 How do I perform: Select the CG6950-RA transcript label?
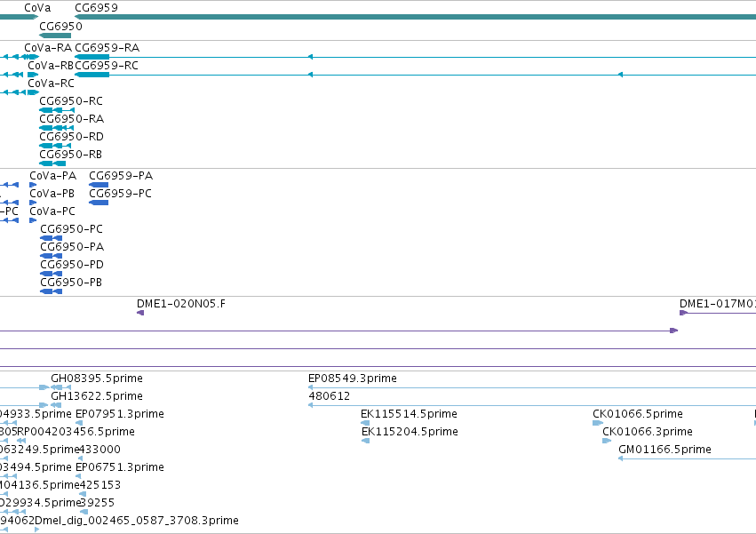pyautogui.click(x=71, y=119)
